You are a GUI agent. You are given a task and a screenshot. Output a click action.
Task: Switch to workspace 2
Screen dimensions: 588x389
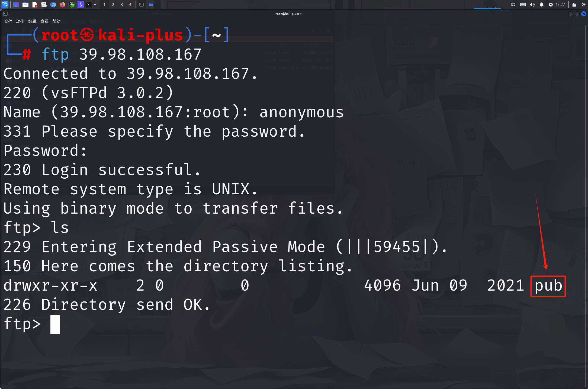[x=113, y=5]
